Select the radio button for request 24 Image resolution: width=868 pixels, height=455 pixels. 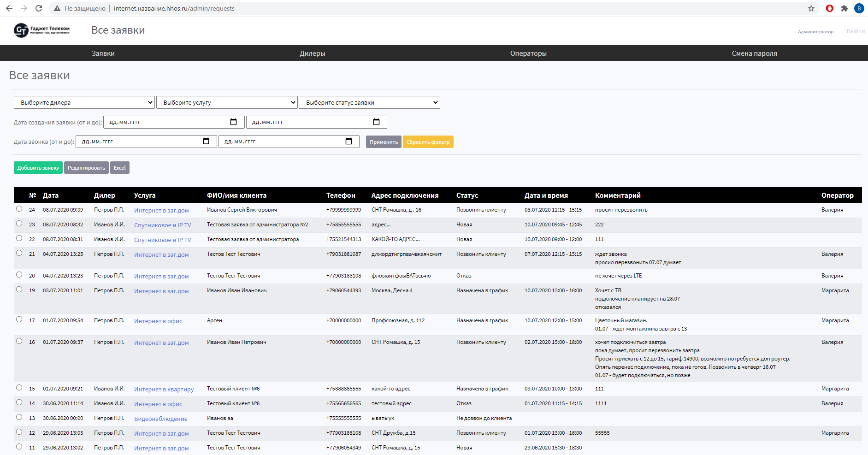[19, 209]
